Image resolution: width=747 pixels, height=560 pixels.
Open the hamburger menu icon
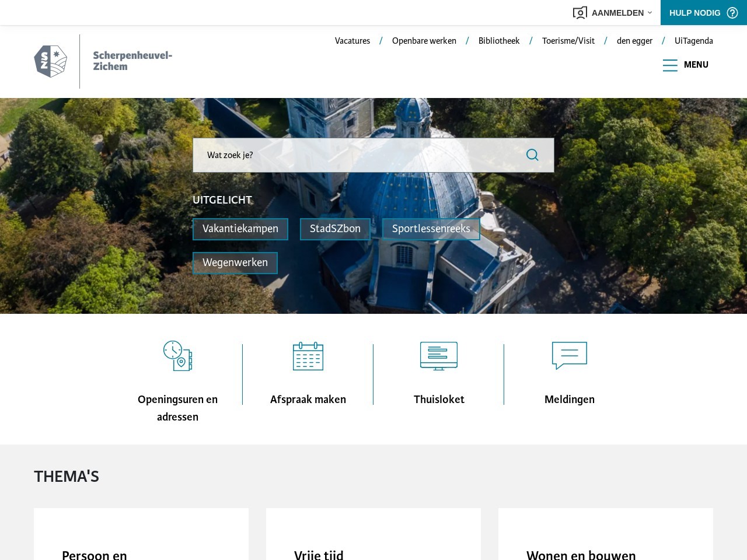[x=670, y=65]
